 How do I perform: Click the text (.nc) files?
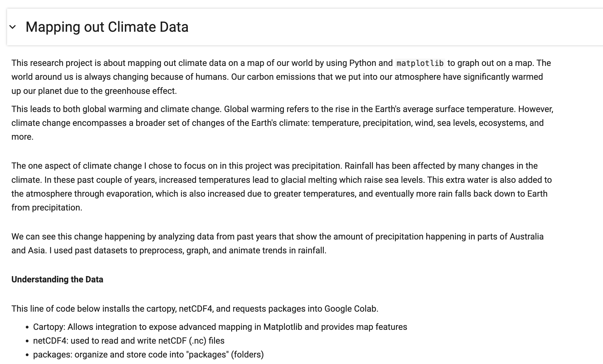coord(207,341)
